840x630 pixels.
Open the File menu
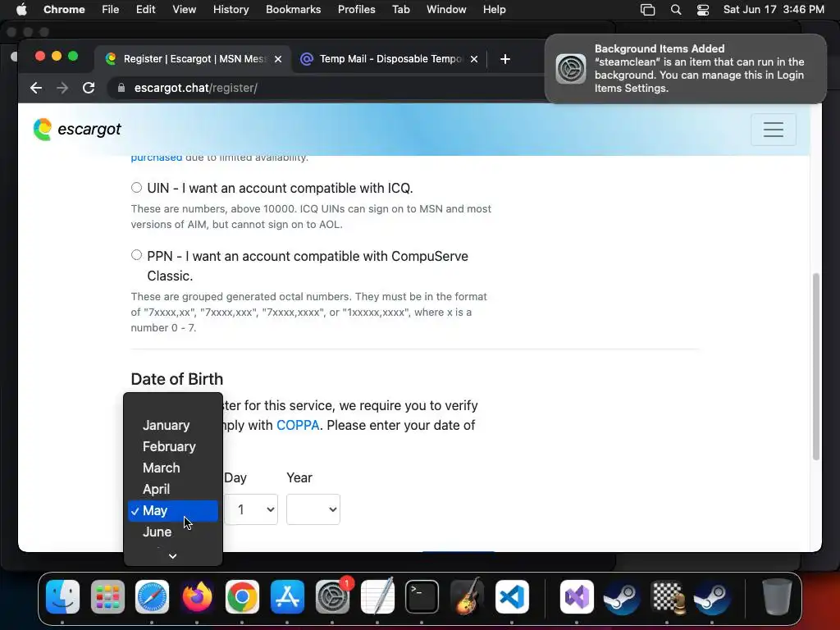[x=111, y=10]
